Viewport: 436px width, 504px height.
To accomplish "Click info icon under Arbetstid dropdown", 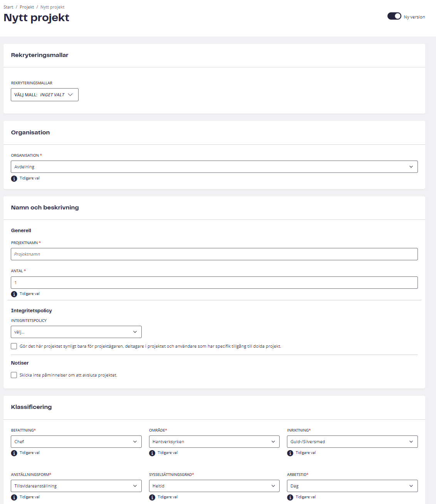I will (x=290, y=497).
